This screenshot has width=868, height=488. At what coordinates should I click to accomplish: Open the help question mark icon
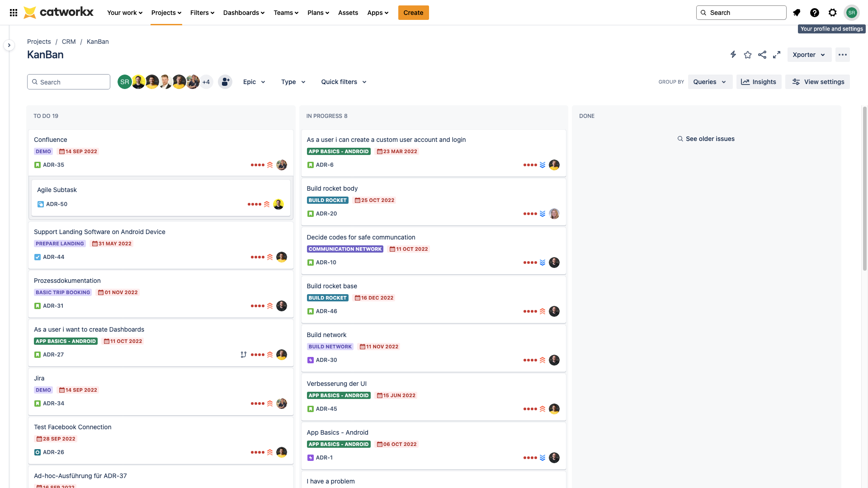[815, 13]
